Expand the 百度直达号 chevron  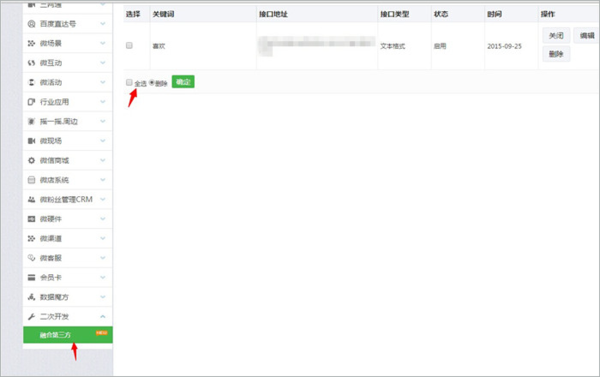[x=103, y=24]
